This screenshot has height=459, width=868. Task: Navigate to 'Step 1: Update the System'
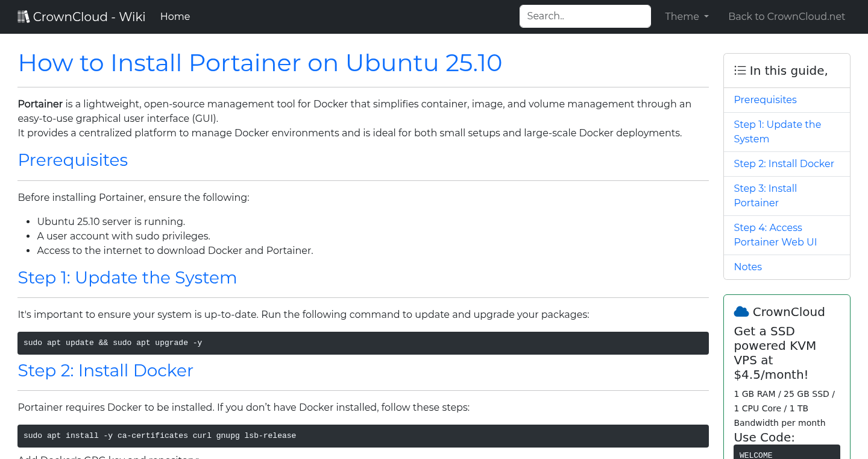tap(777, 131)
